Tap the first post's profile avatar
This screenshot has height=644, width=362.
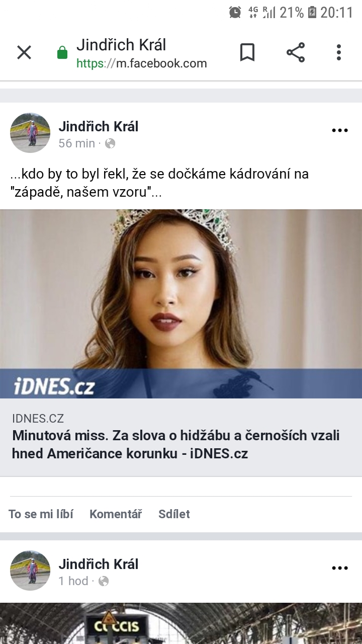coord(30,133)
